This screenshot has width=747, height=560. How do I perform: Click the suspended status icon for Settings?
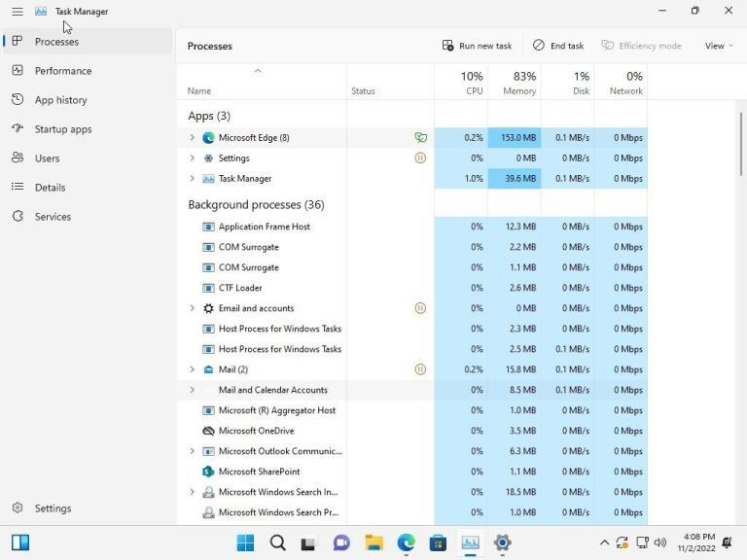click(420, 158)
